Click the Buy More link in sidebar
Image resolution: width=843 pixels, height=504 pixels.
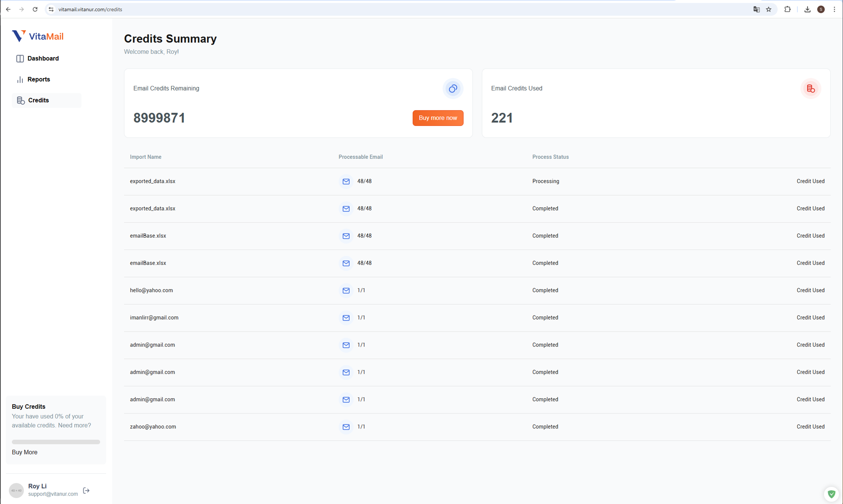25,452
